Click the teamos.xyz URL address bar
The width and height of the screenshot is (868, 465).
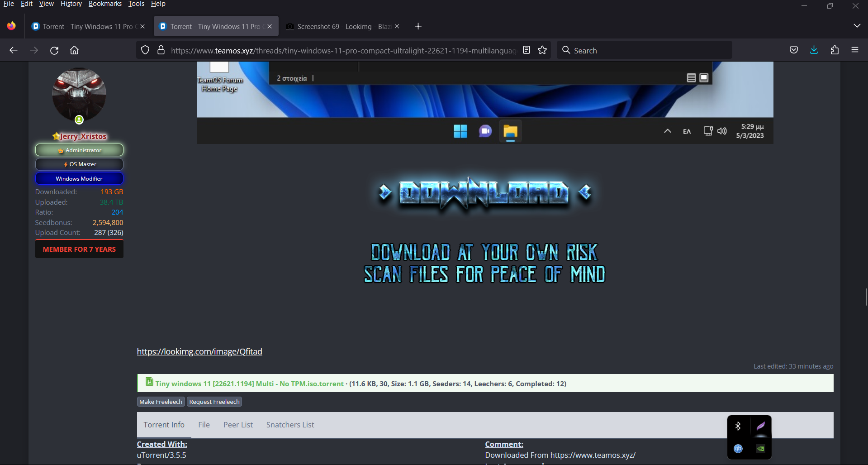pos(343,50)
